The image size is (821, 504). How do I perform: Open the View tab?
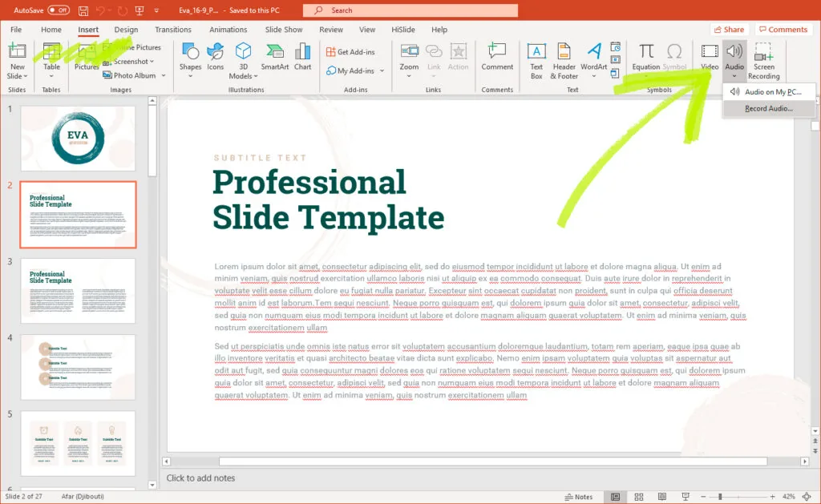[x=367, y=30]
